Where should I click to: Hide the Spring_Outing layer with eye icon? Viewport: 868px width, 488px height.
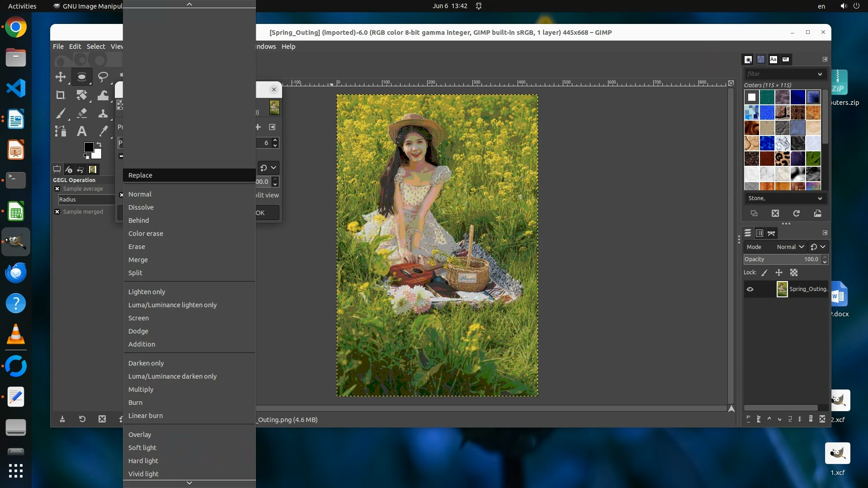(x=750, y=289)
